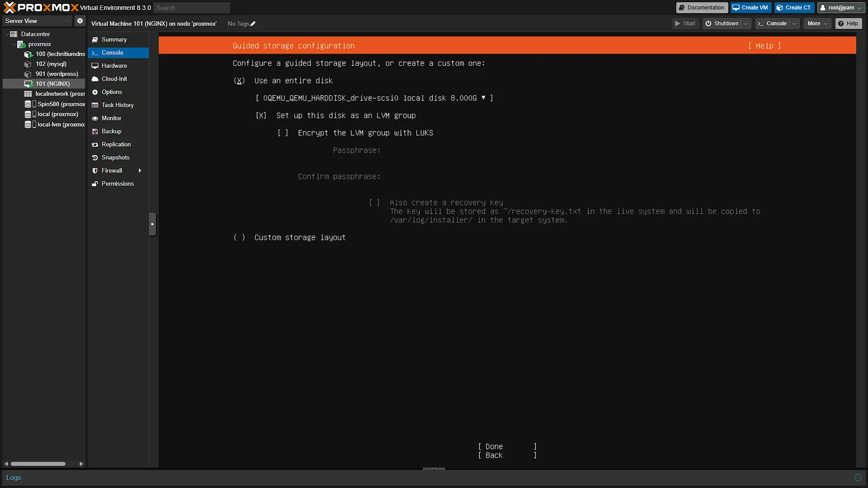Toggle 'Set up this disk as LVM group'
The width and height of the screenshot is (868, 488).
coord(261,116)
